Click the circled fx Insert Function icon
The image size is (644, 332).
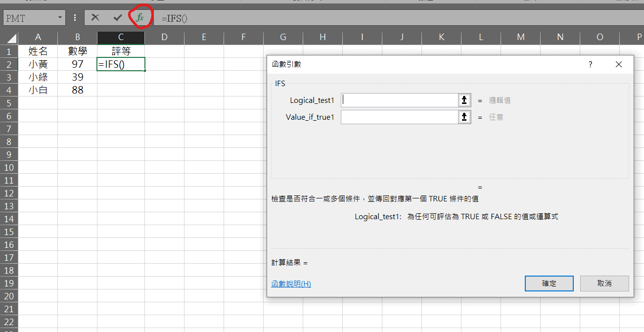click(140, 17)
